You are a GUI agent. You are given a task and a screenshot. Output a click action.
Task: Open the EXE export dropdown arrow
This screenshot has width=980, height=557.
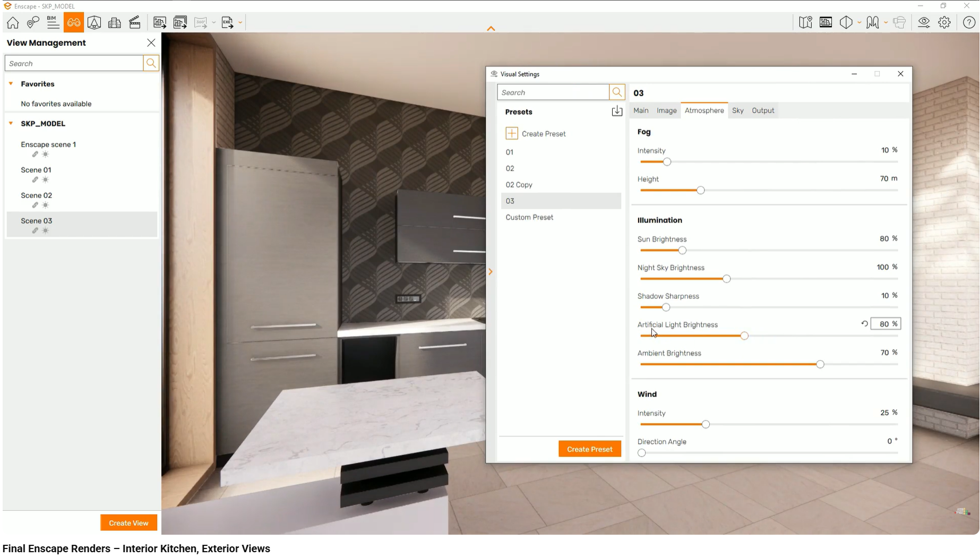240,22
